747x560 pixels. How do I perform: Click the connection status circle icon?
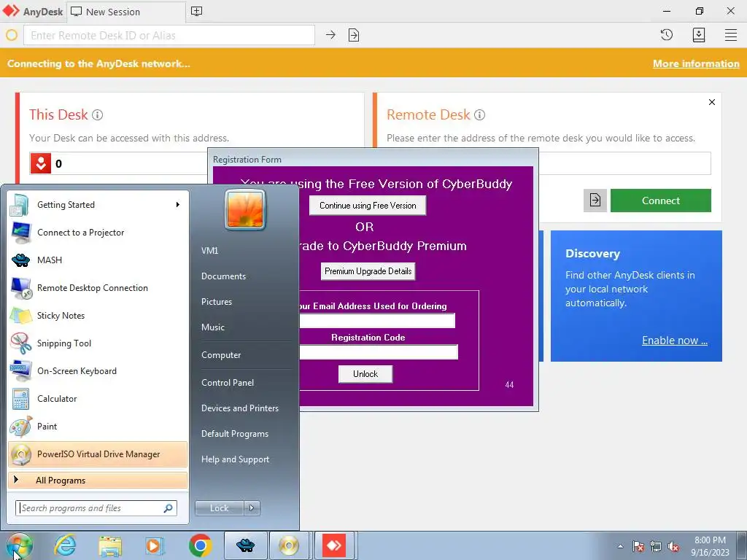click(12, 35)
